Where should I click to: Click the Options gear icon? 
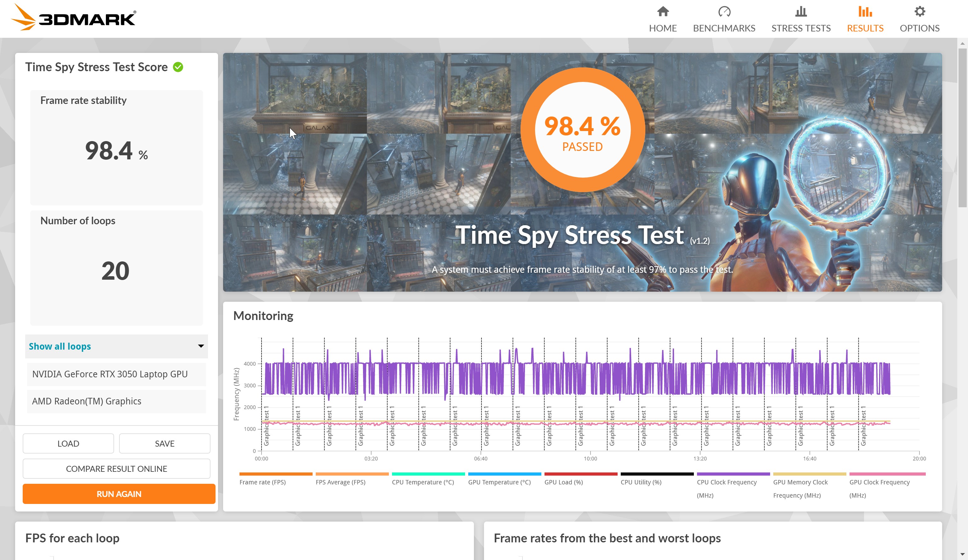919,12
